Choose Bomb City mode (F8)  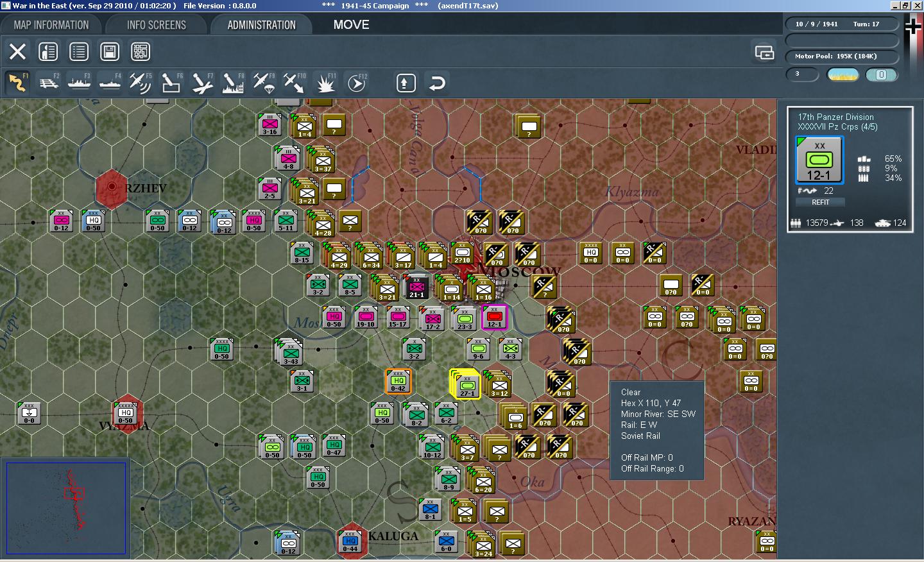[233, 83]
